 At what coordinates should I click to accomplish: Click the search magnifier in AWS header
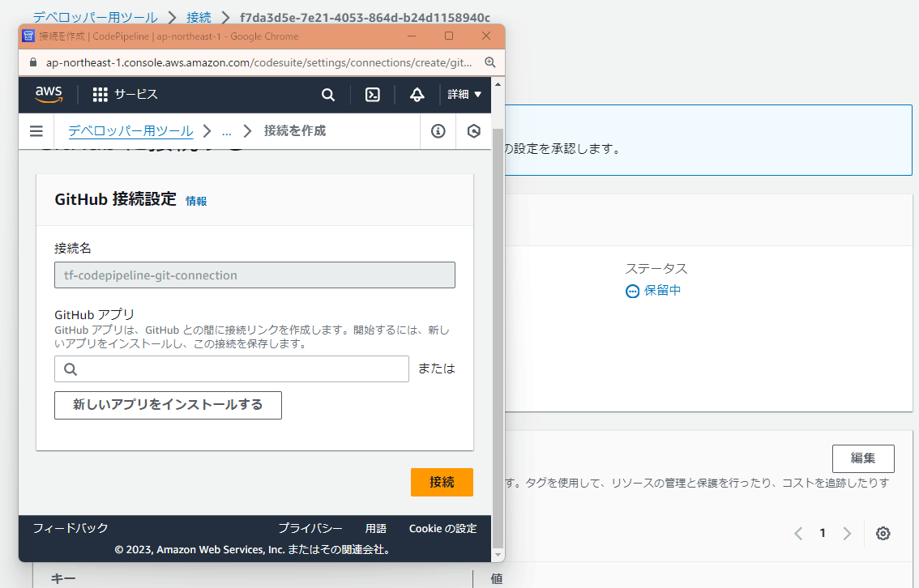(328, 95)
